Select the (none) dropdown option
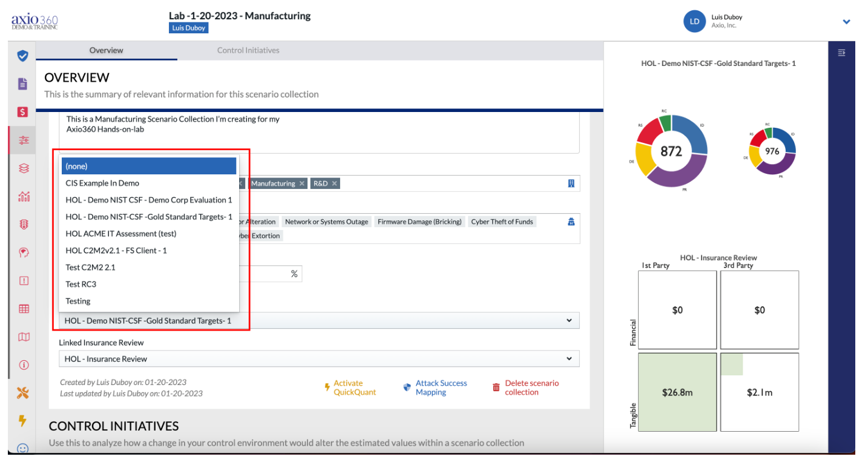 click(x=149, y=166)
